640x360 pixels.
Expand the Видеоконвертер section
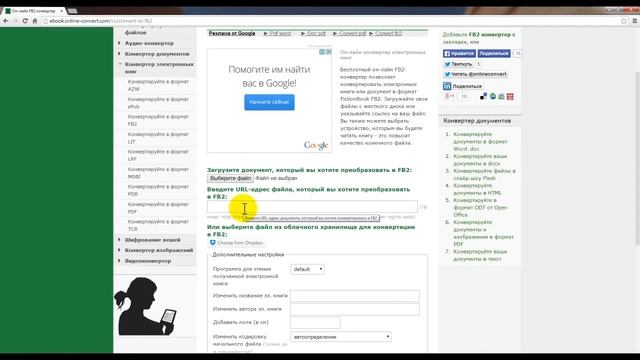(x=148, y=261)
